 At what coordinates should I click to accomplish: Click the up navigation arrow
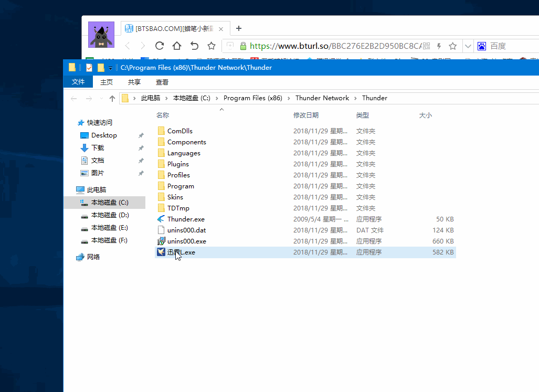tap(112, 98)
